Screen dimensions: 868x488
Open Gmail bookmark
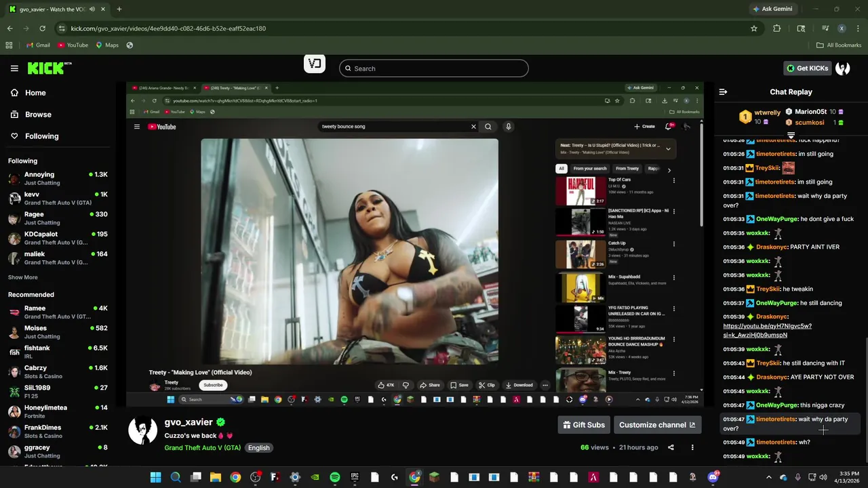(x=38, y=45)
